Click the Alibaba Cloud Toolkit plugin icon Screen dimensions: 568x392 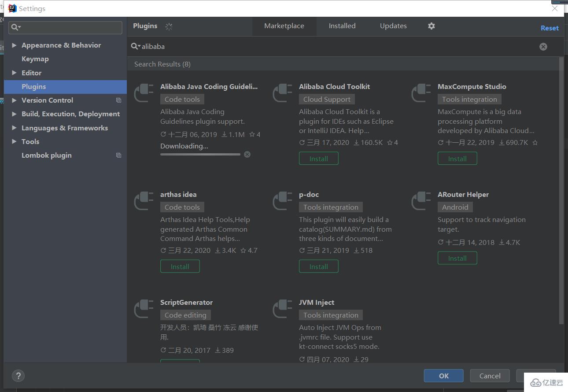282,93
